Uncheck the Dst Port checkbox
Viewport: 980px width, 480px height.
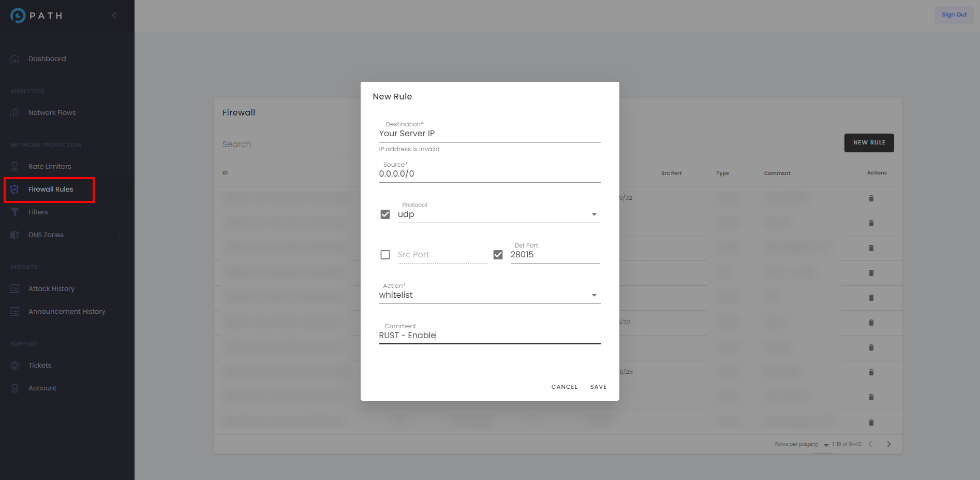[x=498, y=255]
